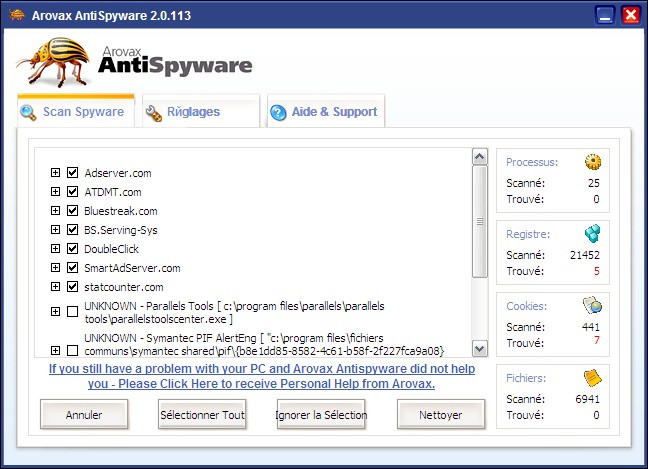Open the Scan Spyware tab

(76, 111)
